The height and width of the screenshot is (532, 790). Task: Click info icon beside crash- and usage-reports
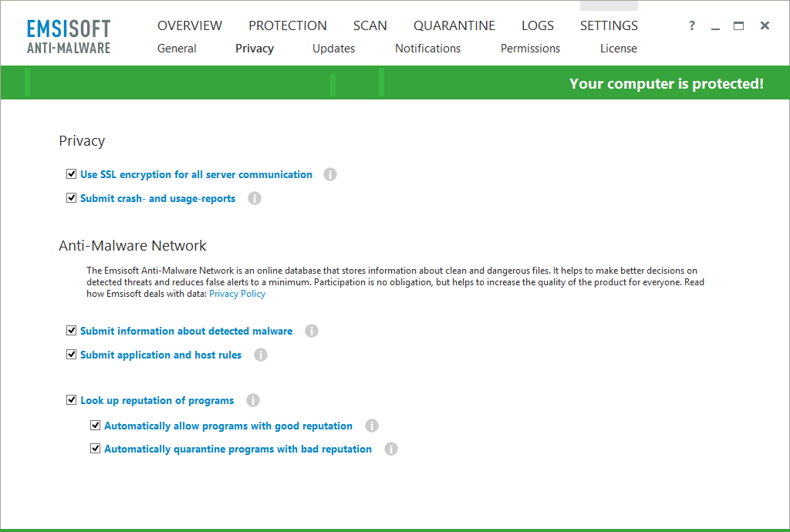point(255,198)
